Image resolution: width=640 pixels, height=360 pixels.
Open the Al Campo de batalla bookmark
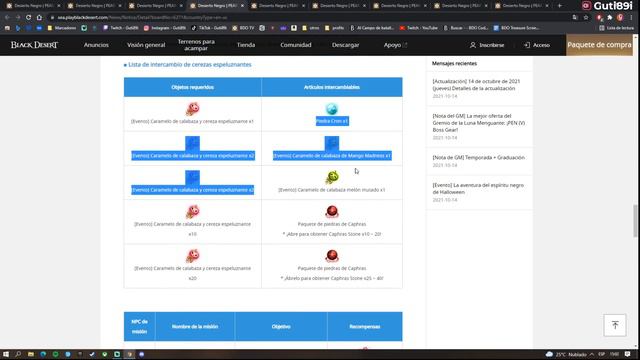(372, 28)
